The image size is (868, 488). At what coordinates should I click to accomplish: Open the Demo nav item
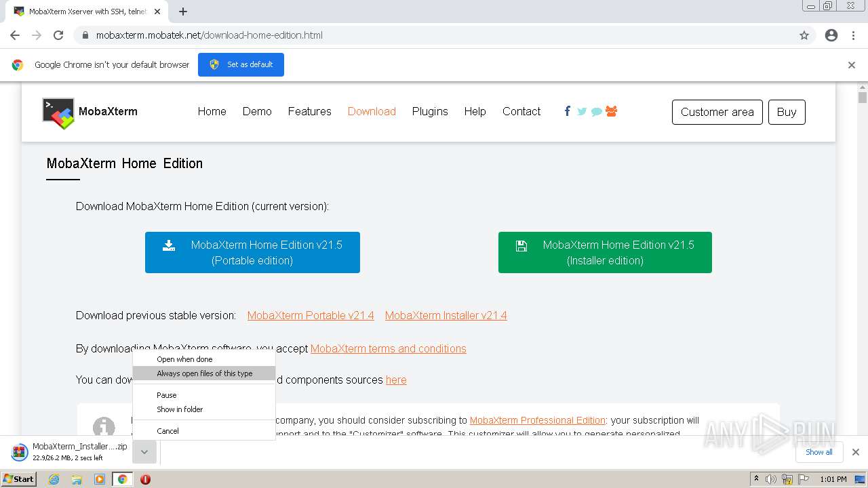pyautogui.click(x=257, y=111)
